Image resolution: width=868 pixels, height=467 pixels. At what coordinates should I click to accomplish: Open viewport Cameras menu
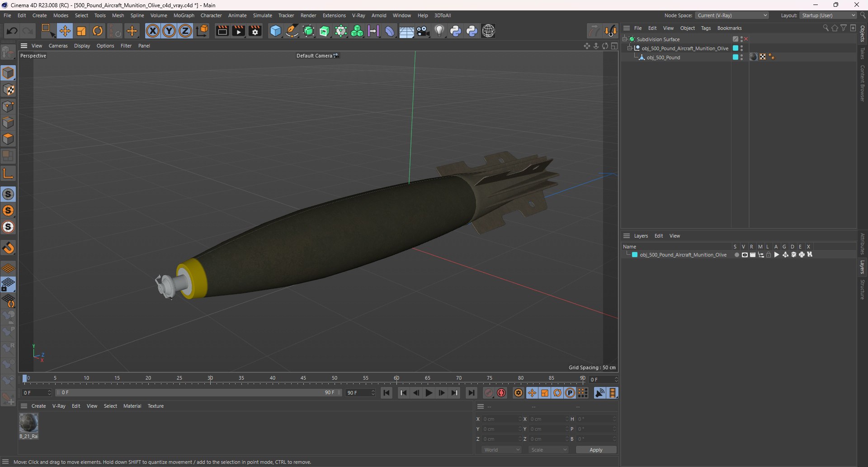click(x=58, y=46)
